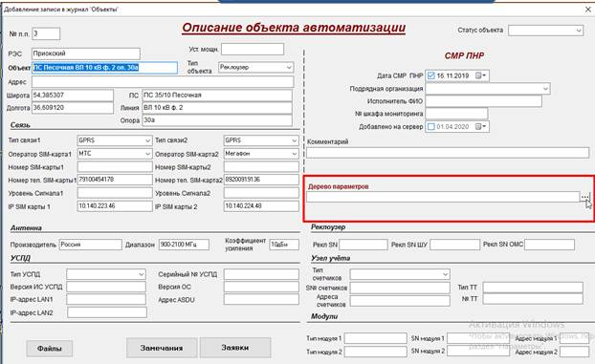
Task: Click the empty Адрес input field
Action: point(163,81)
